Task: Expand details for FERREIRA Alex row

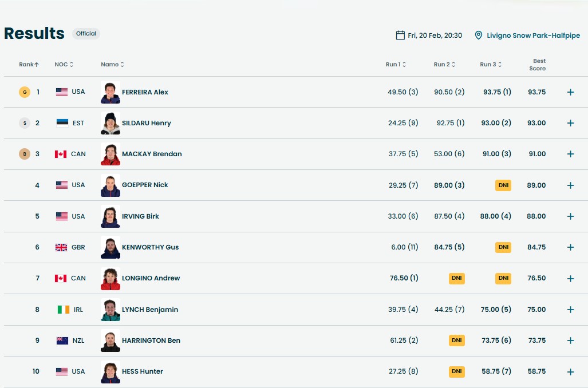Action: click(570, 92)
